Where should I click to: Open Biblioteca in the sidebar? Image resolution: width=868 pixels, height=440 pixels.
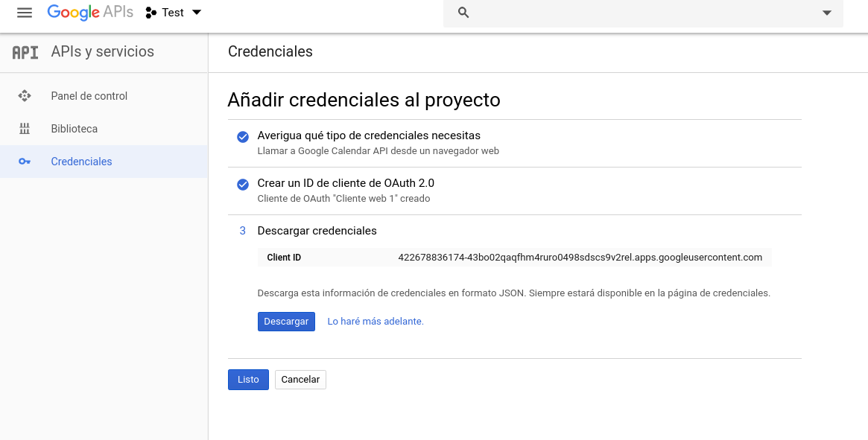[x=104, y=129]
